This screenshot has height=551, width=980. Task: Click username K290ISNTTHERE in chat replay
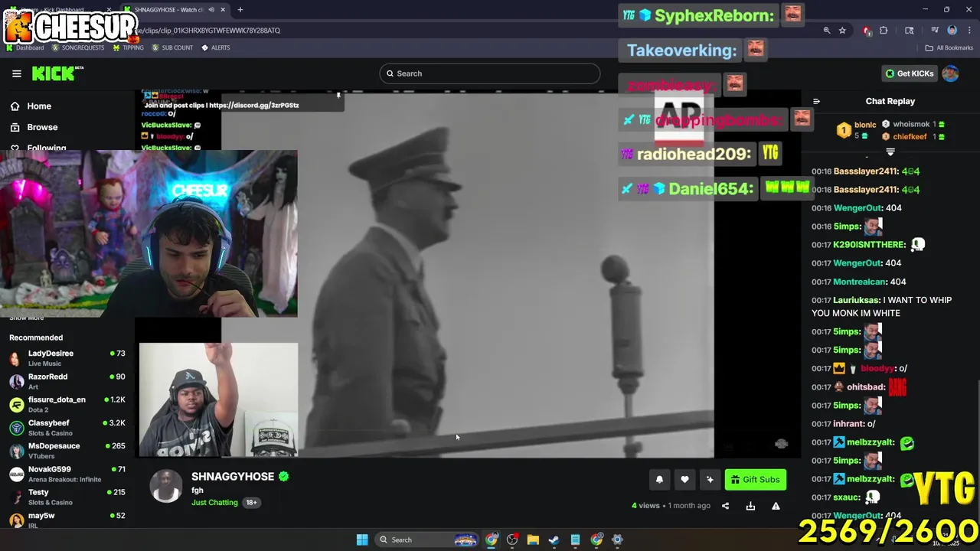pos(870,245)
